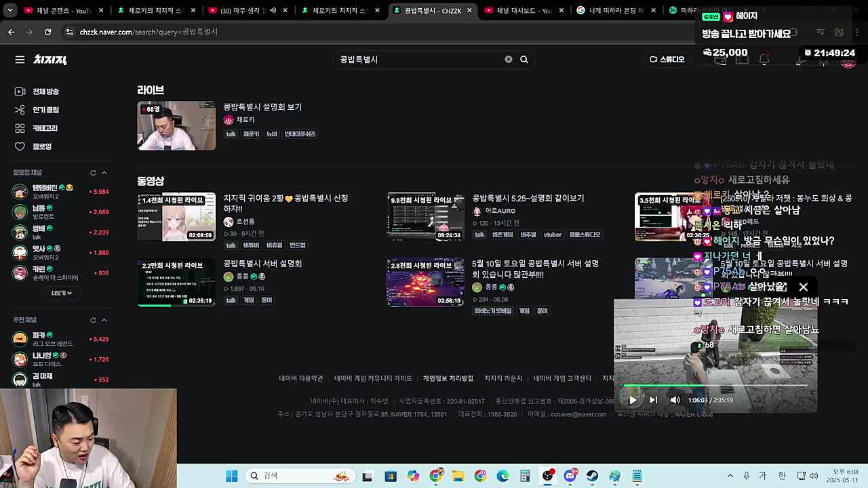
Task: Click the 콩밥특별시 search input field
Action: [420, 60]
